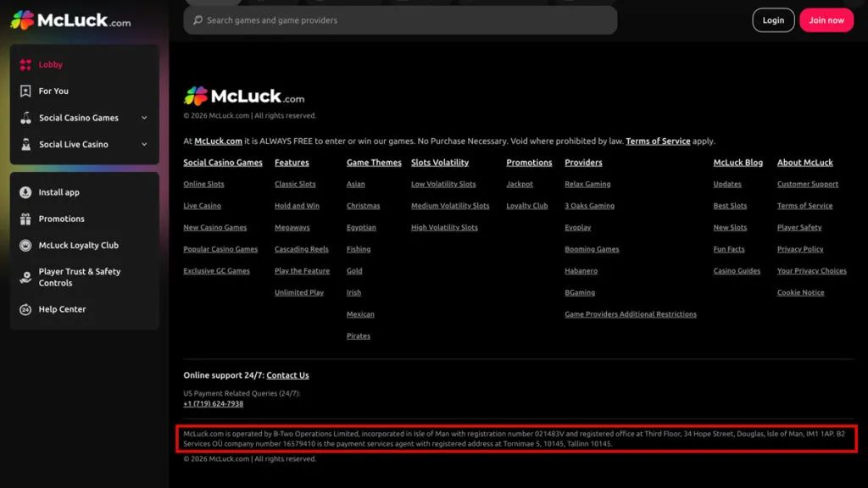The width and height of the screenshot is (868, 488).
Task: Follow the McLuck.com link in disclaimer text
Action: point(218,141)
